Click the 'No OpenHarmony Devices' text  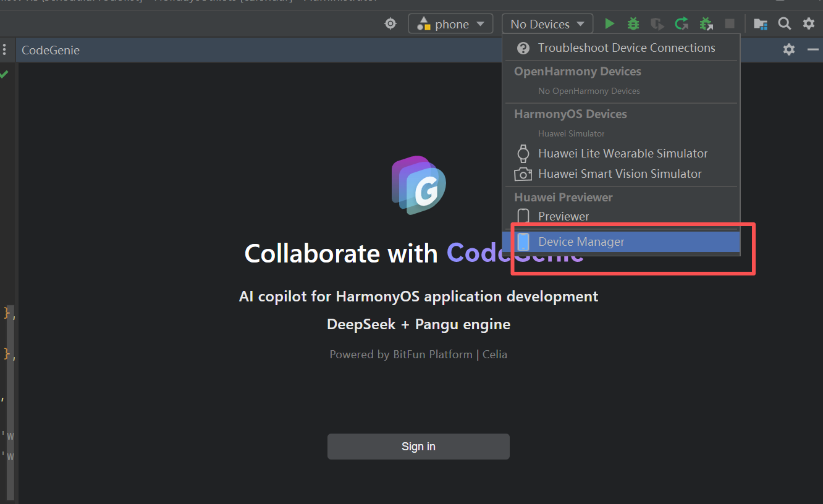(x=589, y=91)
